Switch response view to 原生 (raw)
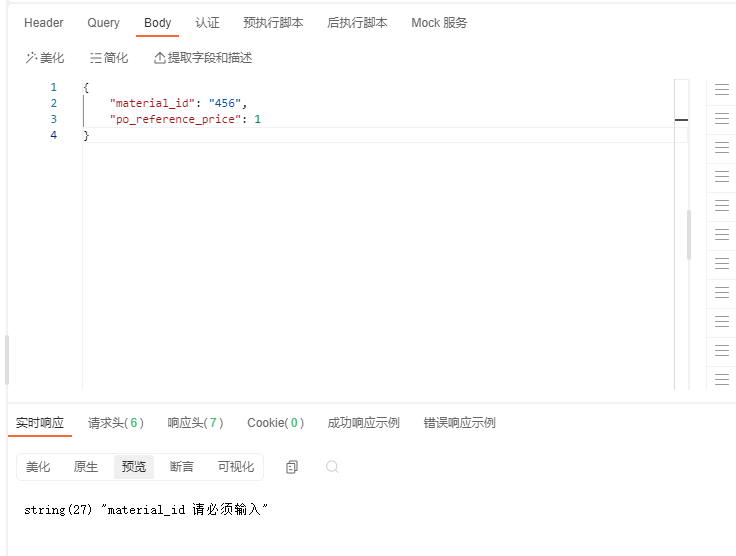 pos(86,467)
